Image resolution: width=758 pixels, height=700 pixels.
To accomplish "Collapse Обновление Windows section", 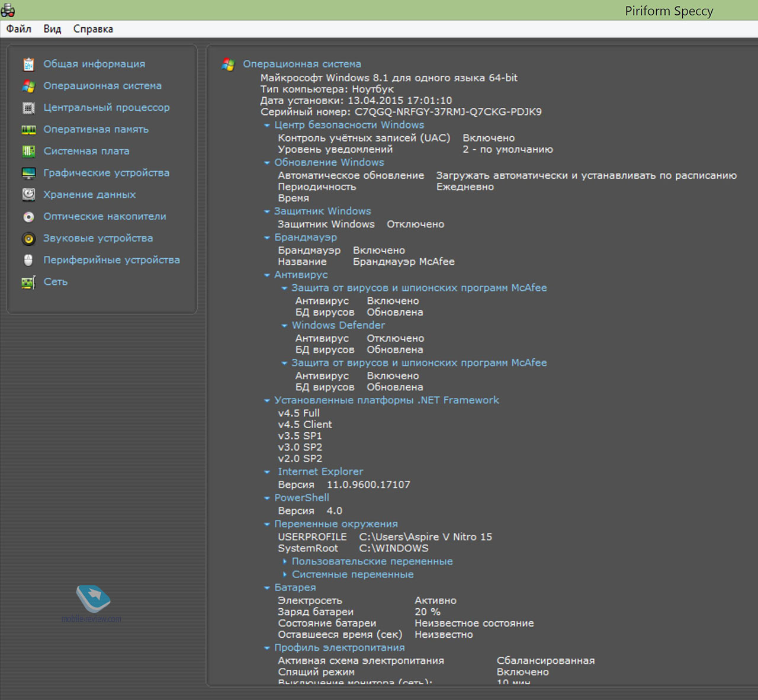I will tap(267, 163).
